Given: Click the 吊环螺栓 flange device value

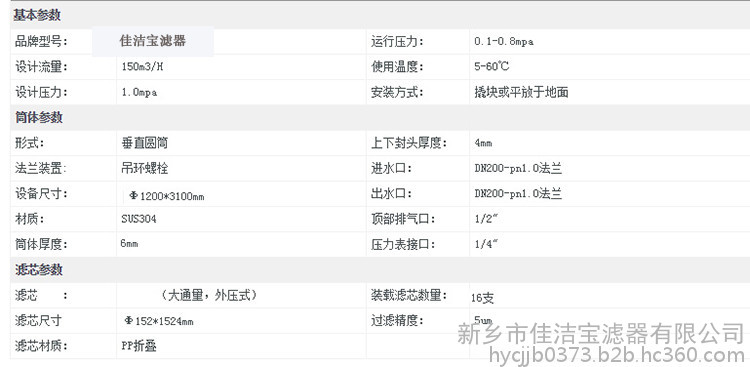Looking at the screenshot, I should (144, 168).
